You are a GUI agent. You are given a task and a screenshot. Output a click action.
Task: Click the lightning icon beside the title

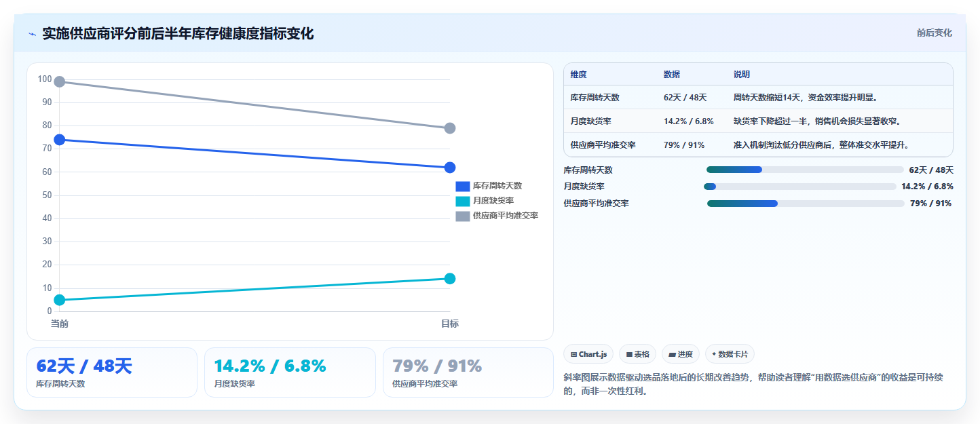coord(32,34)
